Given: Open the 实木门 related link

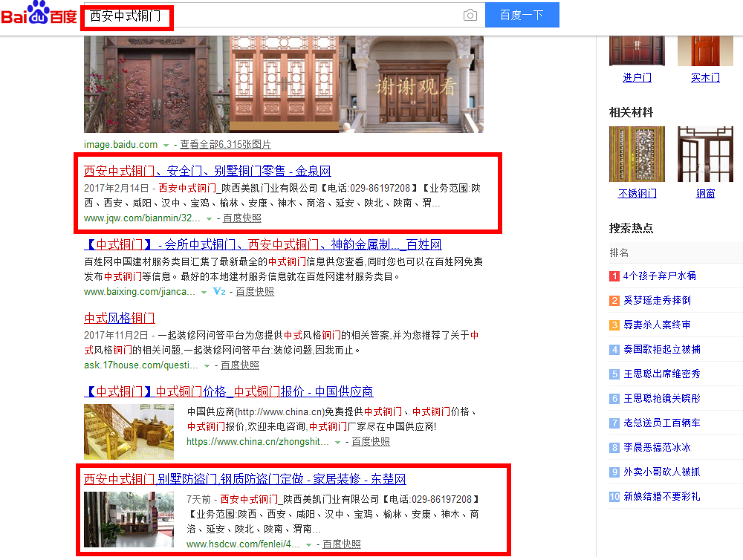Looking at the screenshot, I should pyautogui.click(x=705, y=77).
